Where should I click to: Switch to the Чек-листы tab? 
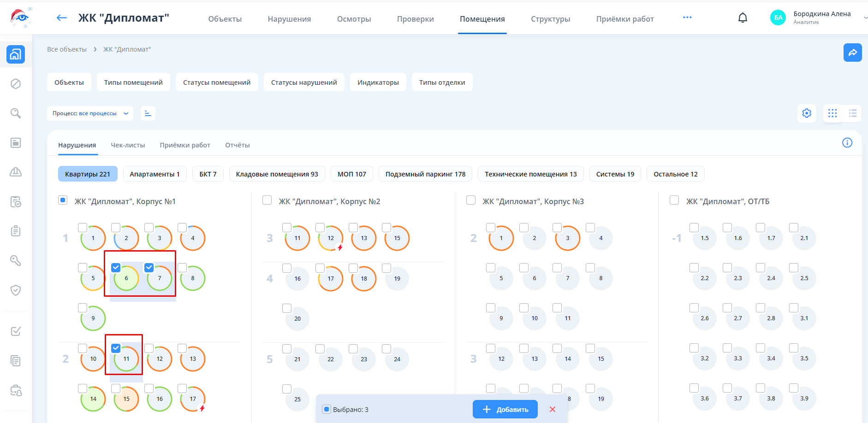point(128,145)
